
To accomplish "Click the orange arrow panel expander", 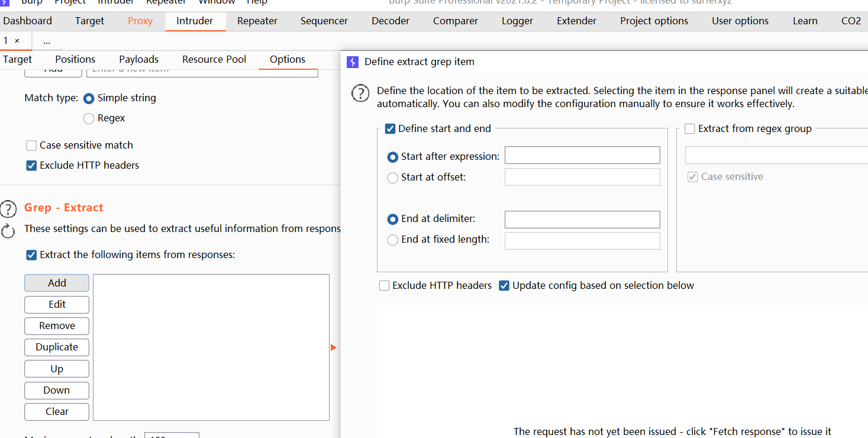I will tap(334, 347).
